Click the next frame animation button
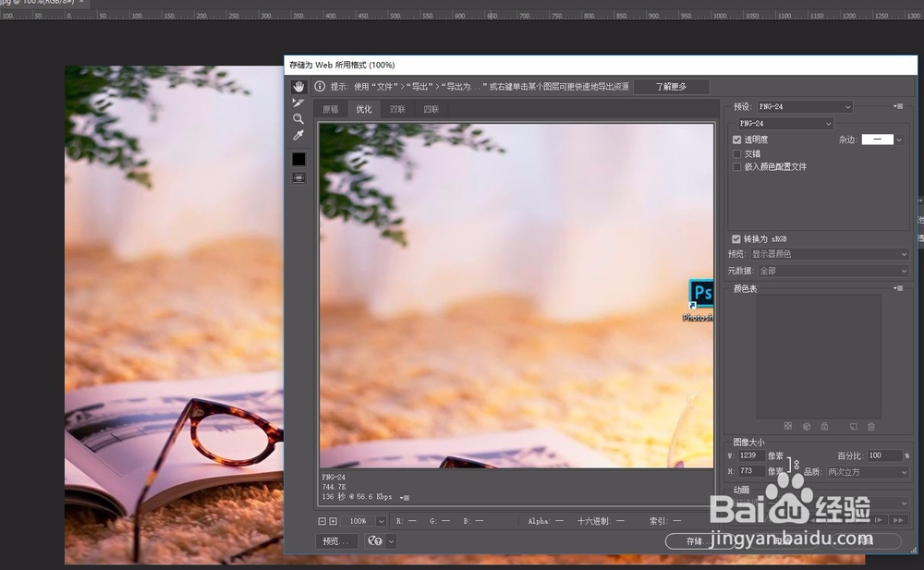 880,520
